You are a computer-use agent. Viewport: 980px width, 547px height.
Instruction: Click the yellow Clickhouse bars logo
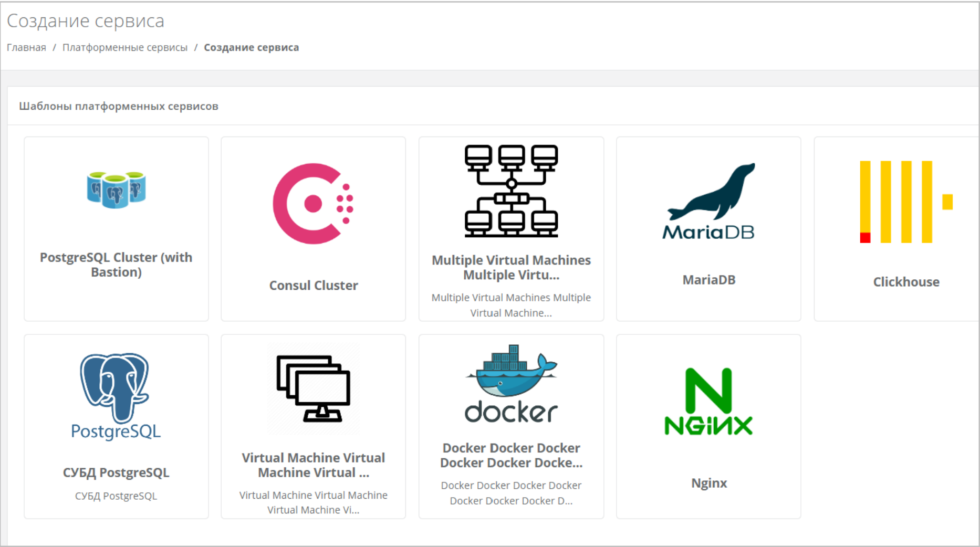(x=906, y=202)
